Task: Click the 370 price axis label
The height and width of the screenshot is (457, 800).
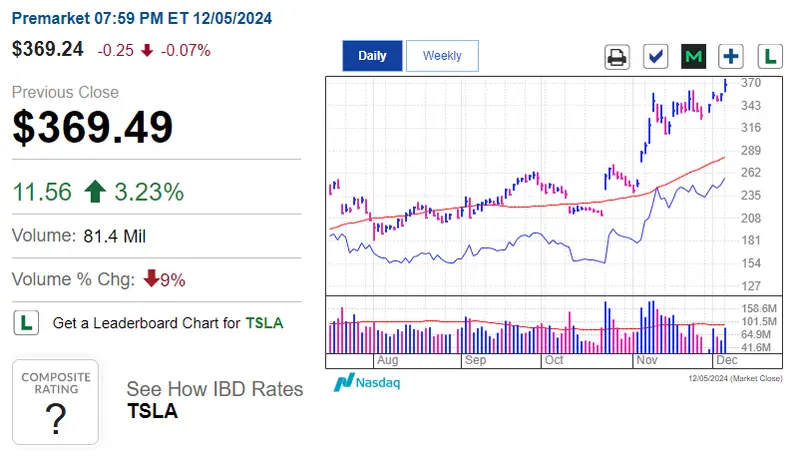Action: pyautogui.click(x=751, y=83)
